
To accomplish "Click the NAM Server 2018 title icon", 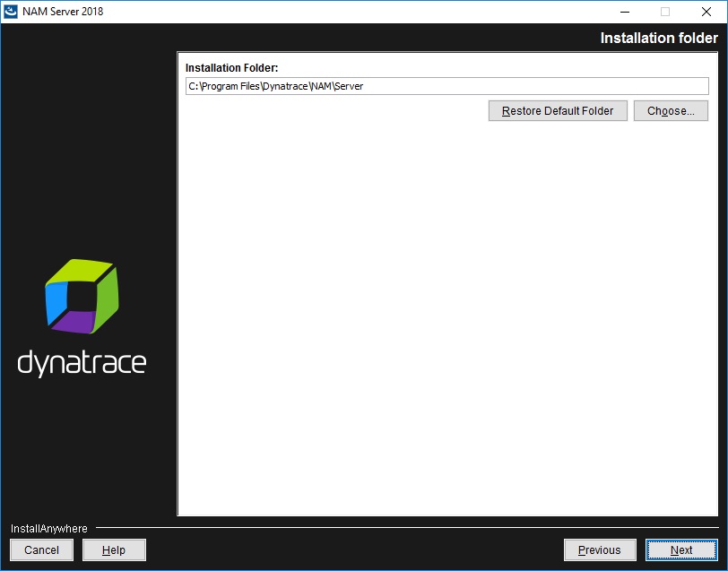I will (x=10, y=11).
